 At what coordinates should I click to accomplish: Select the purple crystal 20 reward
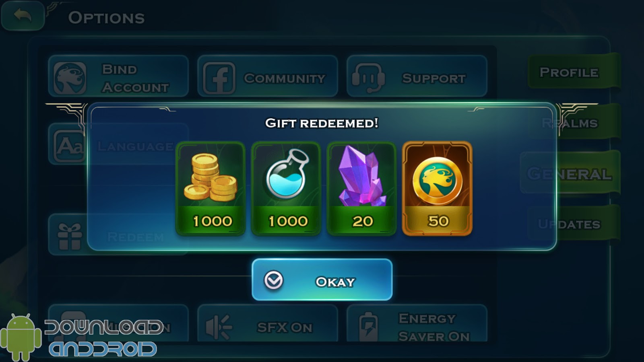(361, 188)
